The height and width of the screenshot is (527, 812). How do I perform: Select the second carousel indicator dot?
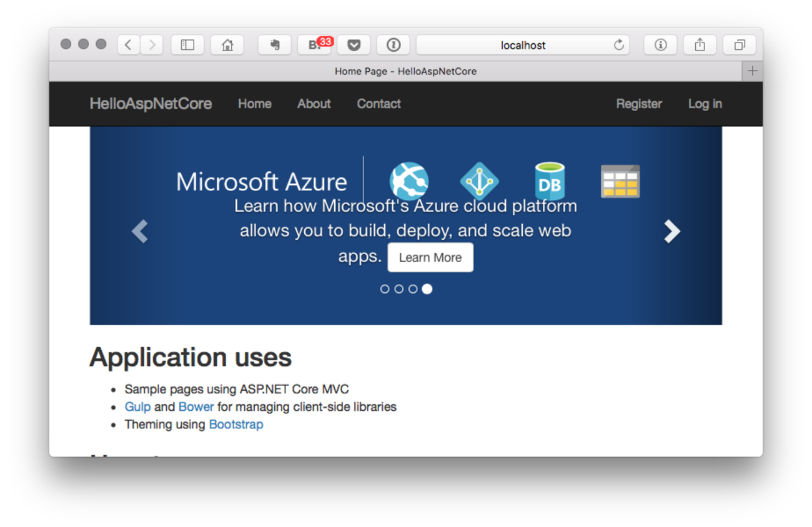tap(399, 289)
